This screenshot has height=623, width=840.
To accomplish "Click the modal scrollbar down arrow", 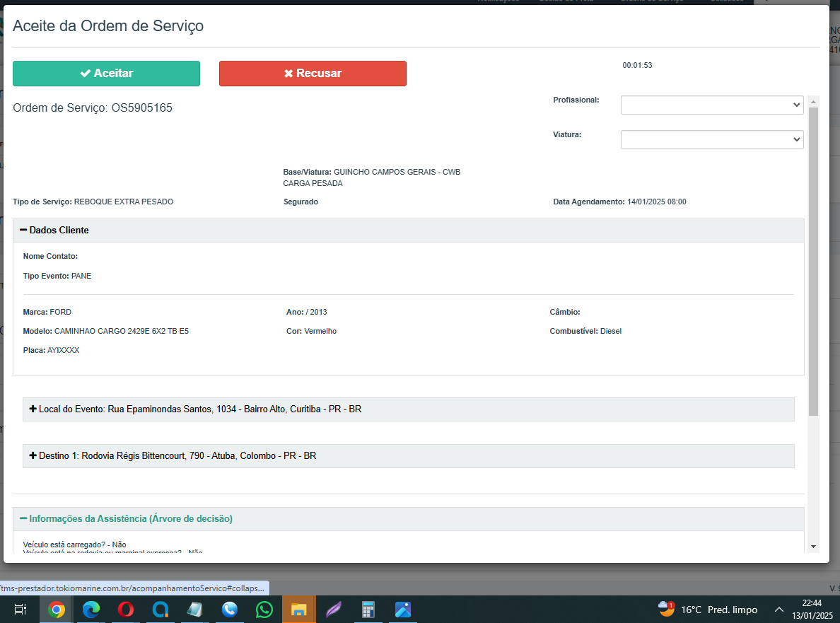I will [x=813, y=547].
